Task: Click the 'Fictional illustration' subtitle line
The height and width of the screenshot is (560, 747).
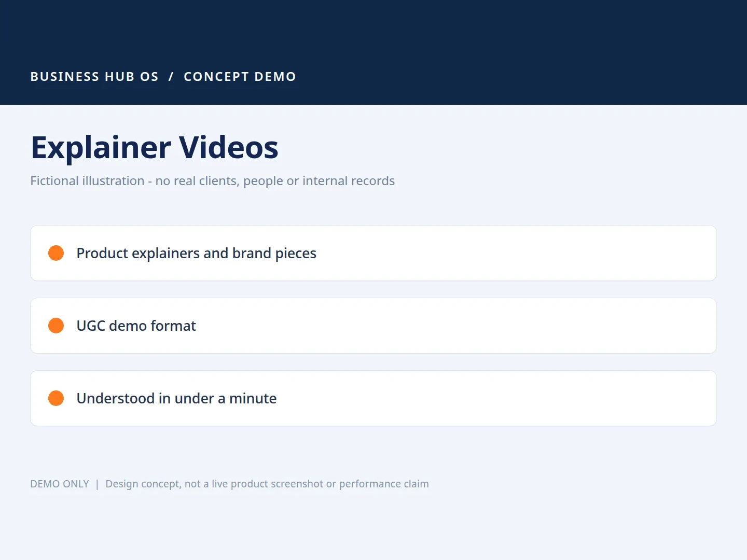Action: coord(213,181)
